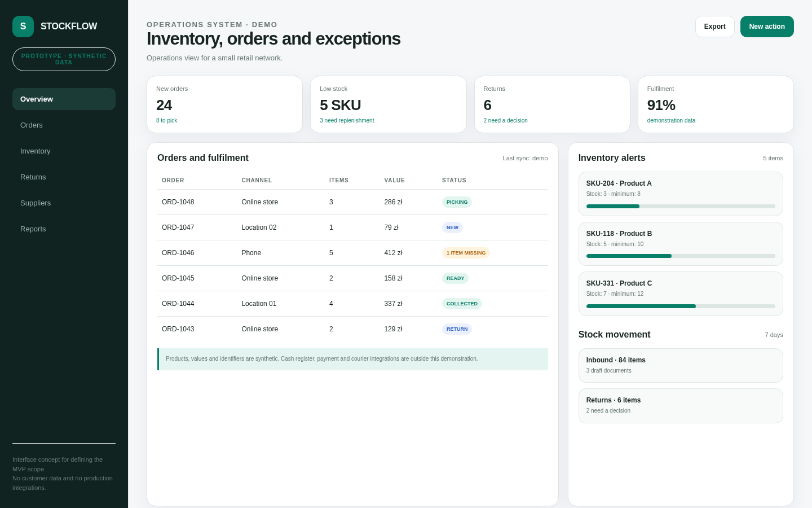Click the ORDER column header
Viewport: 812px width, 508px height.
point(173,181)
